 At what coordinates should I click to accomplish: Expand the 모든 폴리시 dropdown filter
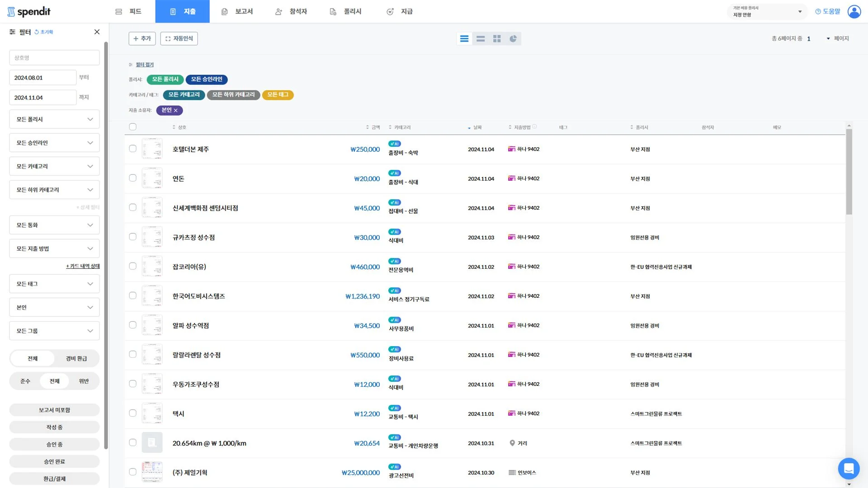click(x=54, y=119)
